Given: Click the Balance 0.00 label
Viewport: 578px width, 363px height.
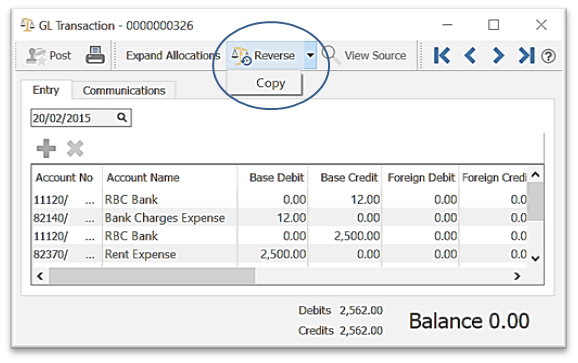Looking at the screenshot, I should tap(469, 321).
